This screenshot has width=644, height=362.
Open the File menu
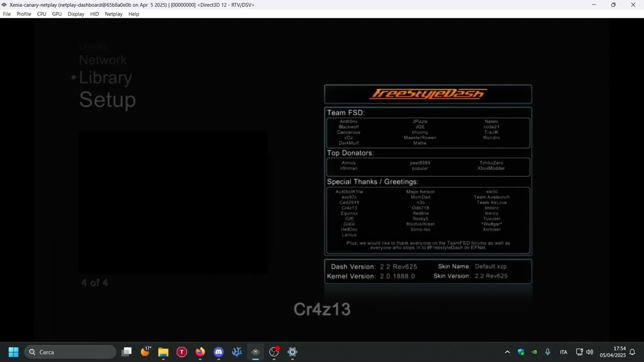[7, 14]
